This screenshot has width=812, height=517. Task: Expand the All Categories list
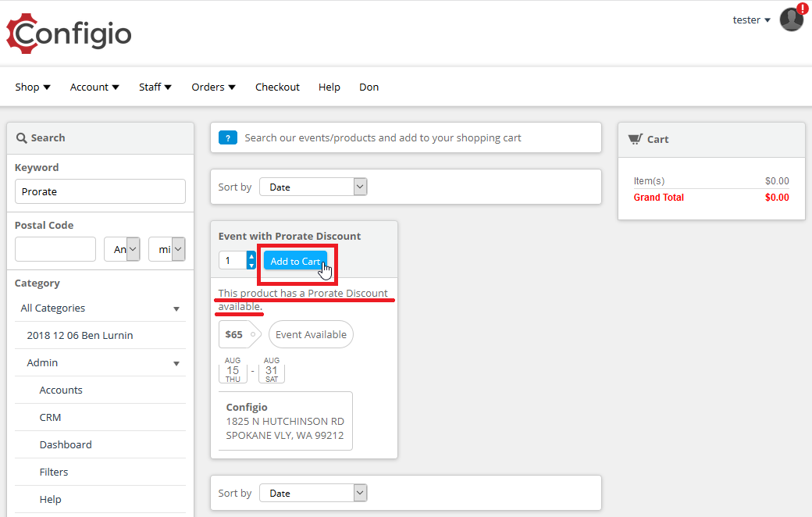click(176, 308)
